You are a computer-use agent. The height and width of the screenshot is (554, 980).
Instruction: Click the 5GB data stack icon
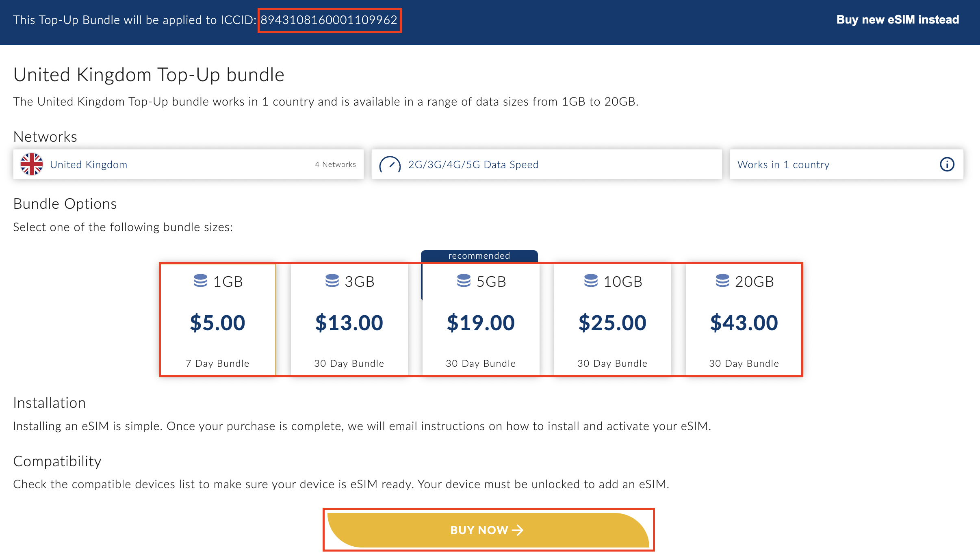(x=464, y=281)
